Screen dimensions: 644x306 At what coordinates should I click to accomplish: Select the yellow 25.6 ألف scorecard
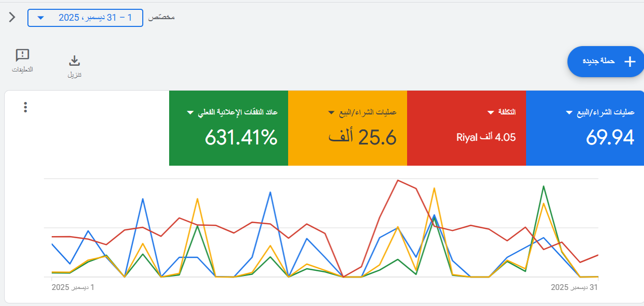click(348, 128)
